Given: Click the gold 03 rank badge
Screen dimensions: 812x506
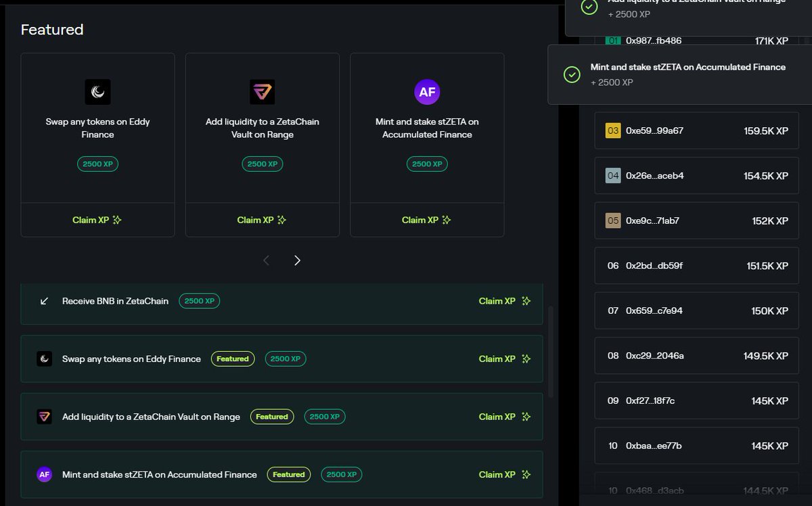Looking at the screenshot, I should [x=613, y=131].
